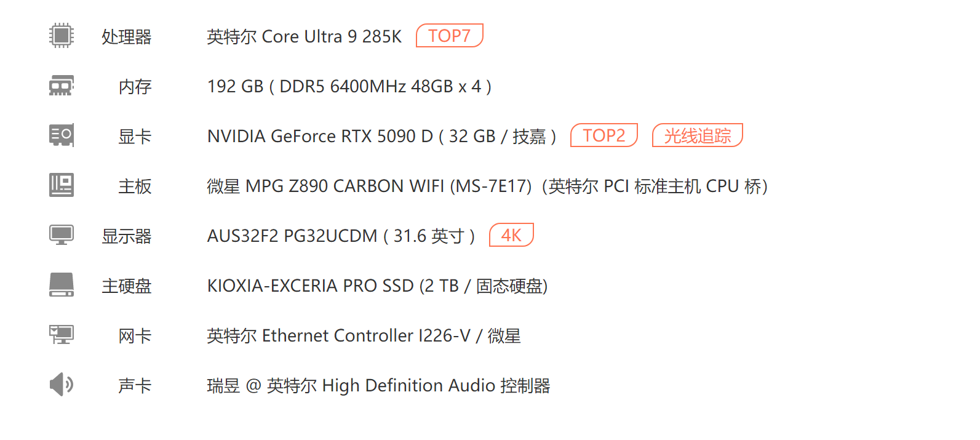Screen dimensions: 980x440
Task: Click the 内存 category label
Action: coord(134,87)
